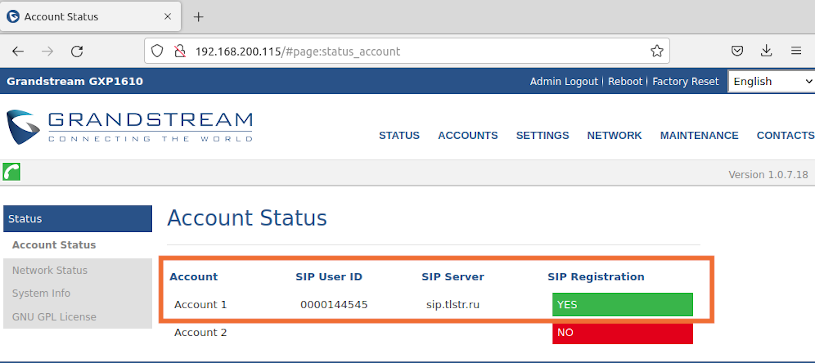Open the NETWORK menu
815x363 pixels.
pos(614,135)
